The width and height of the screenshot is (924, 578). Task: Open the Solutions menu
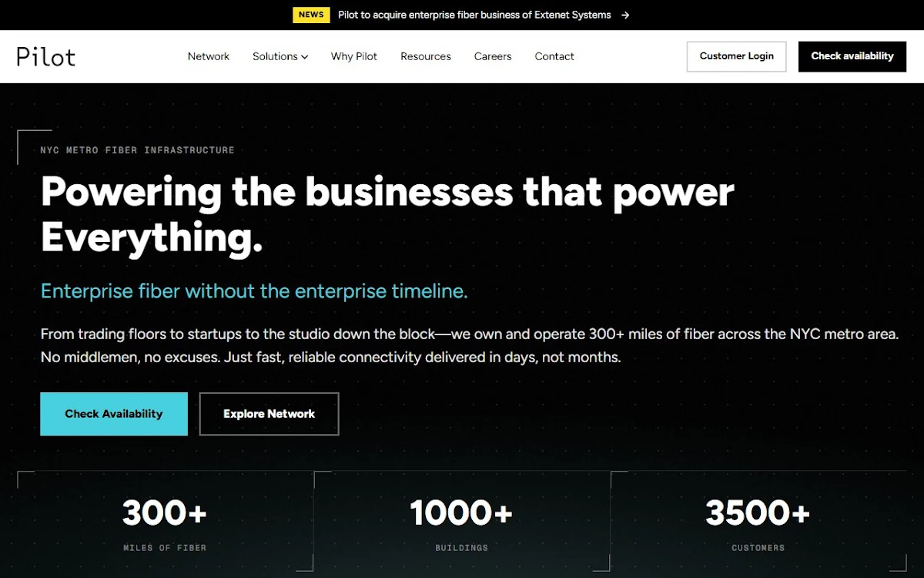coord(280,56)
